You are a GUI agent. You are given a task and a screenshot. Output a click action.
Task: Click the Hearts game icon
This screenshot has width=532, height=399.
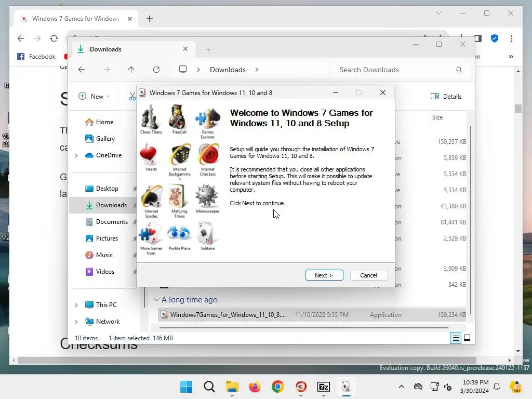[148, 154]
